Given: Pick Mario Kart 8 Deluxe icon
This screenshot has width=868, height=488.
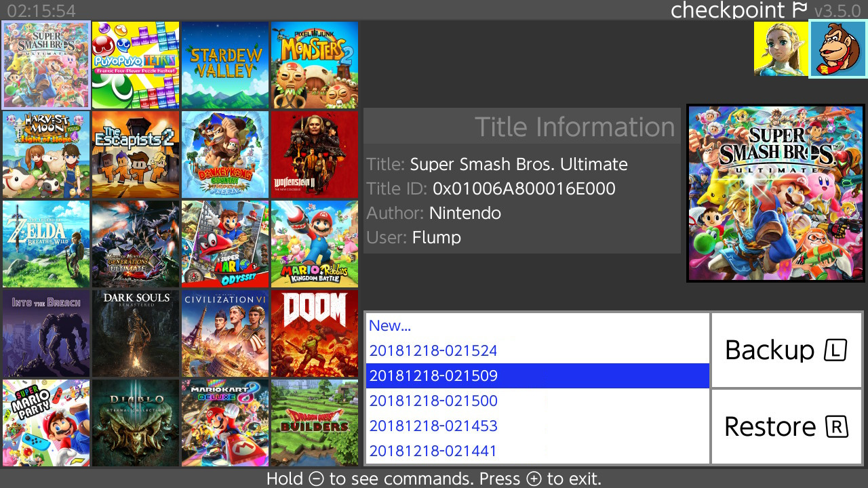Looking at the screenshot, I should coord(225,423).
